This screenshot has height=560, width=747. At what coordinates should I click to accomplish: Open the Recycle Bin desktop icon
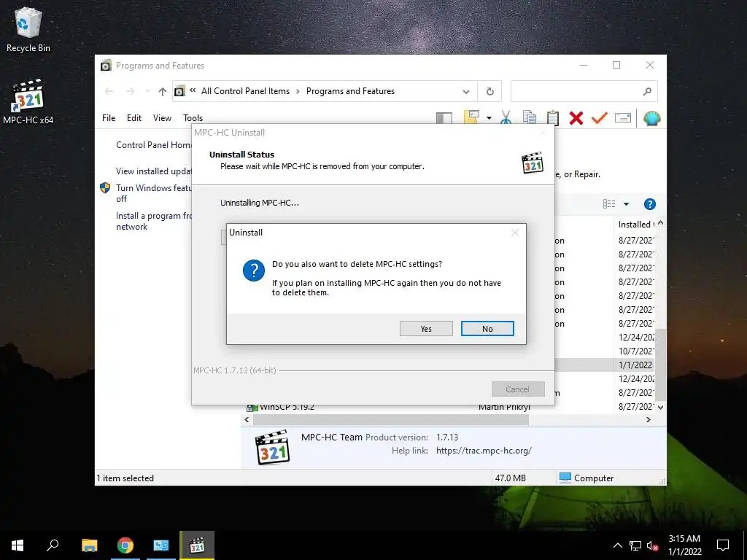pyautogui.click(x=28, y=29)
